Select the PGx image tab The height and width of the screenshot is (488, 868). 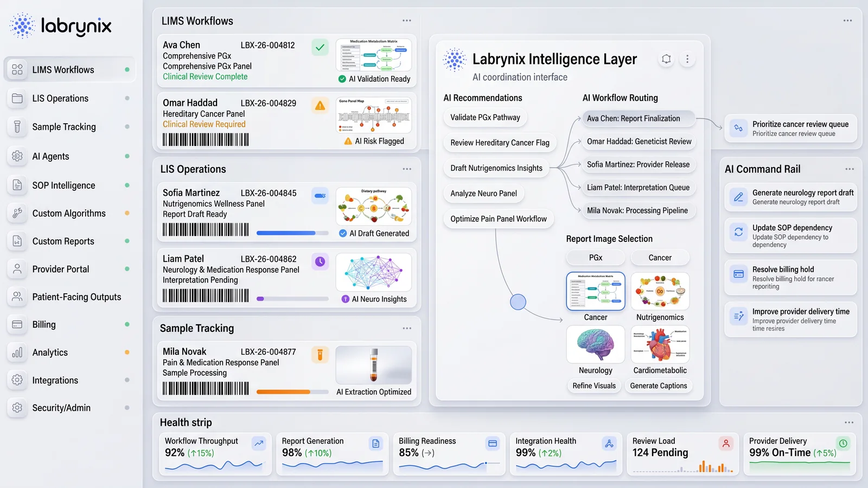596,258
